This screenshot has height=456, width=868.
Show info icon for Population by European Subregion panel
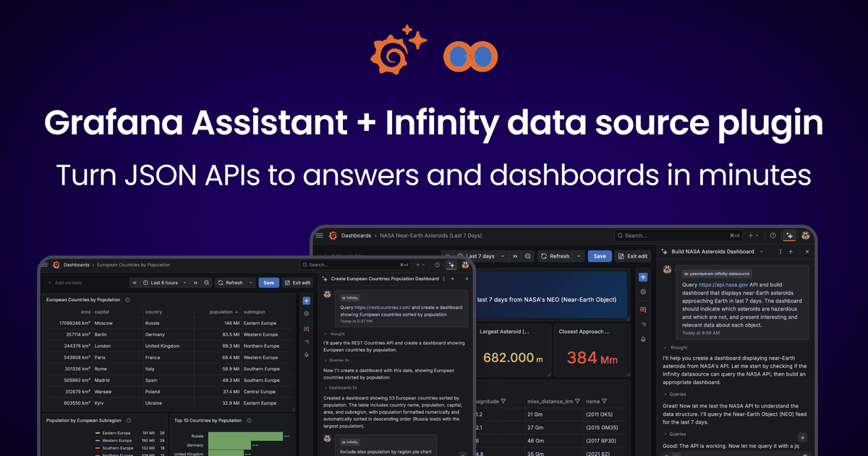click(x=129, y=421)
